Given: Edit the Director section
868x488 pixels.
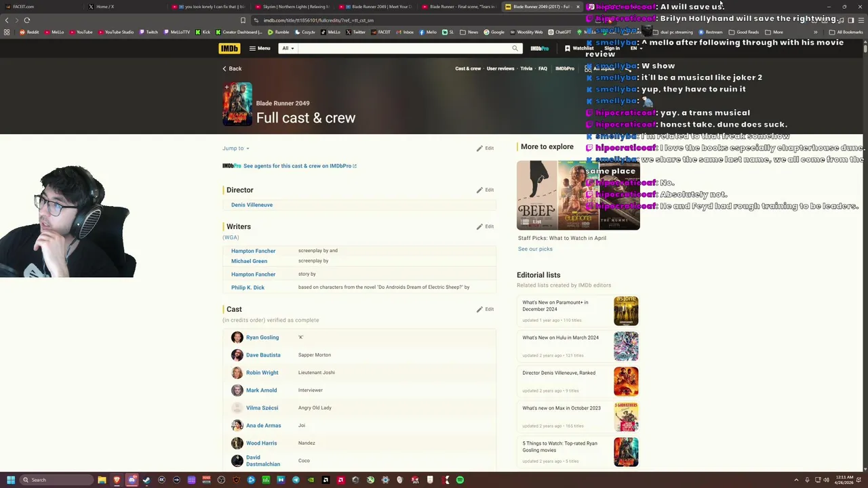Looking at the screenshot, I should [x=485, y=190].
